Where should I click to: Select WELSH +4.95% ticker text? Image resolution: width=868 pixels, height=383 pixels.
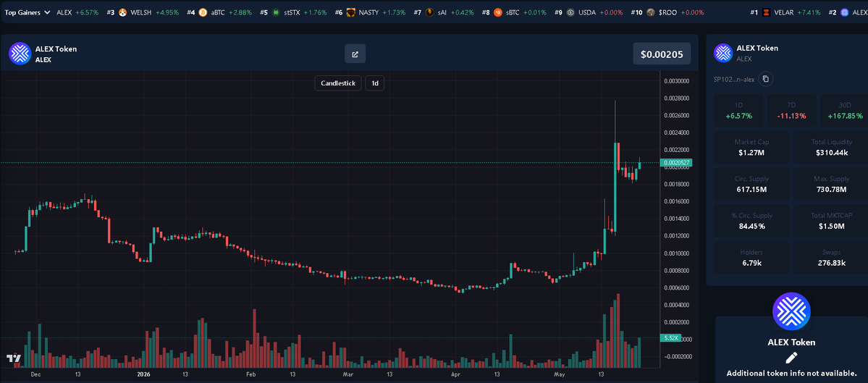pos(154,12)
